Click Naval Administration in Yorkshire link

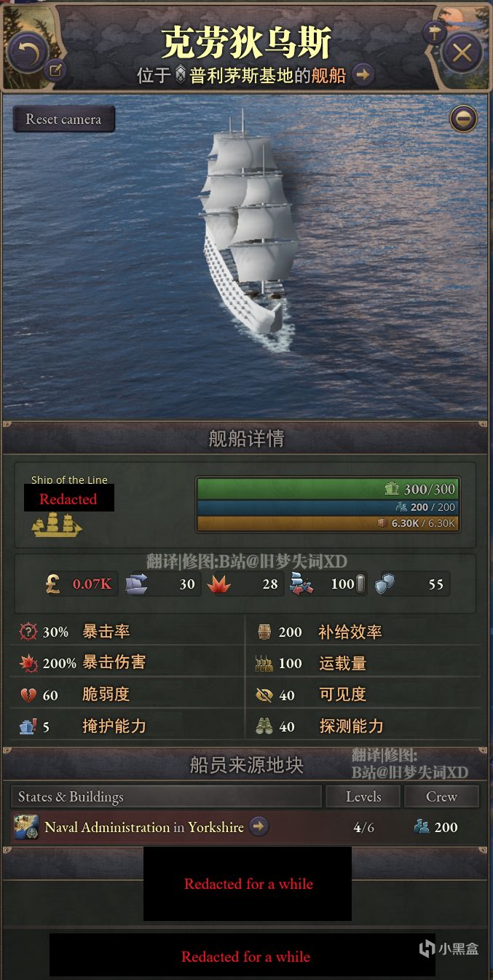pos(144,827)
